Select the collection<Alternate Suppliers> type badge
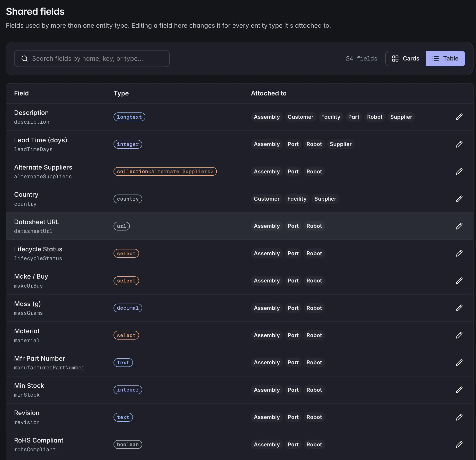This screenshot has width=476, height=460. click(x=165, y=171)
